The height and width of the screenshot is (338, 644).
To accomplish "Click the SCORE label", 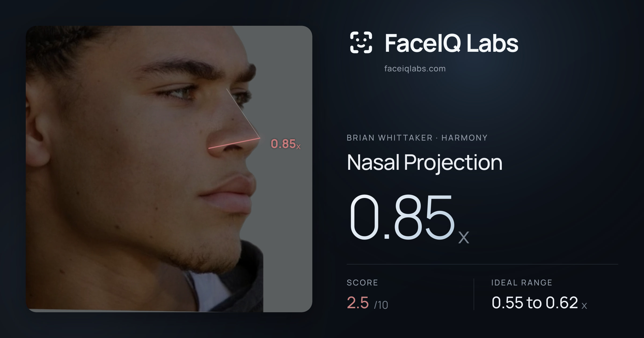I will click(362, 282).
